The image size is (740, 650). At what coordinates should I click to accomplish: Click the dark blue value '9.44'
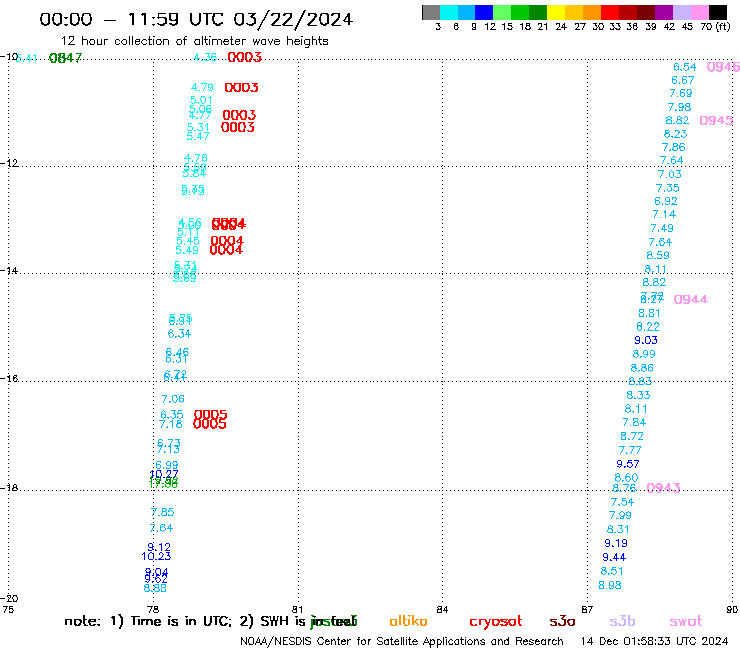point(614,557)
